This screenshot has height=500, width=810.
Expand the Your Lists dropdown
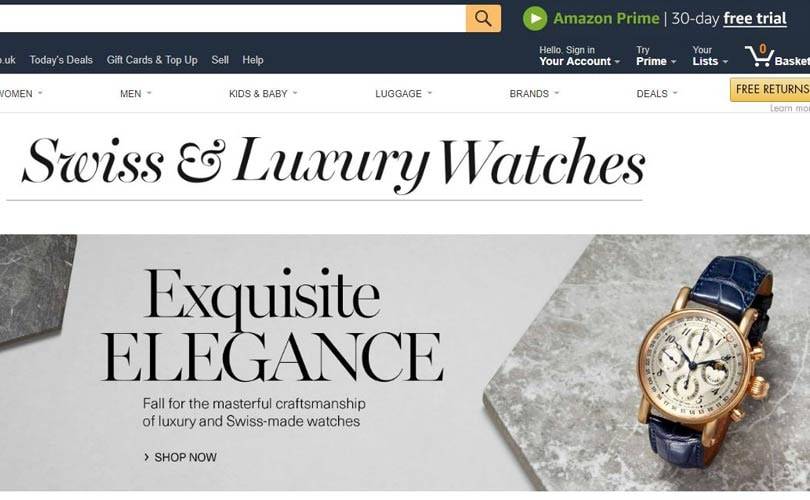pos(710,56)
